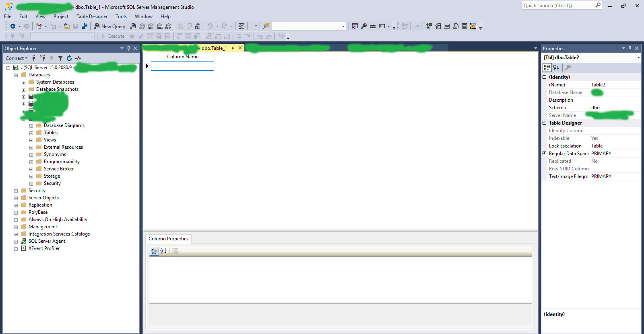Expand the Regular Data Space property

click(545, 154)
